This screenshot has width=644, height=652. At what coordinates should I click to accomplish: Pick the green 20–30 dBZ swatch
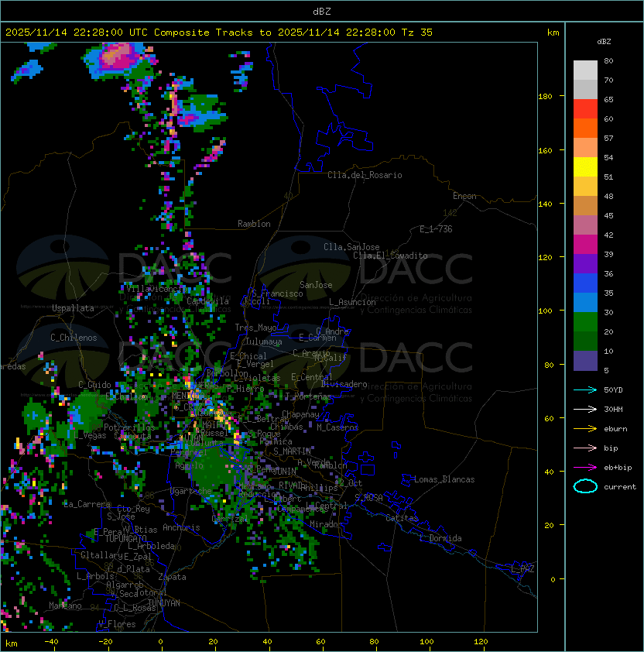(x=585, y=322)
